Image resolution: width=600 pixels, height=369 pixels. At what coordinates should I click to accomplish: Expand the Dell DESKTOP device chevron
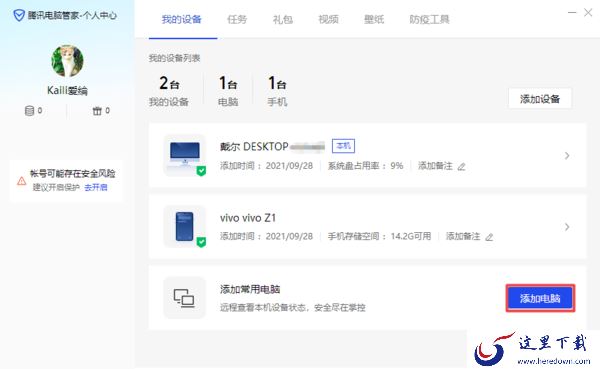tap(567, 155)
